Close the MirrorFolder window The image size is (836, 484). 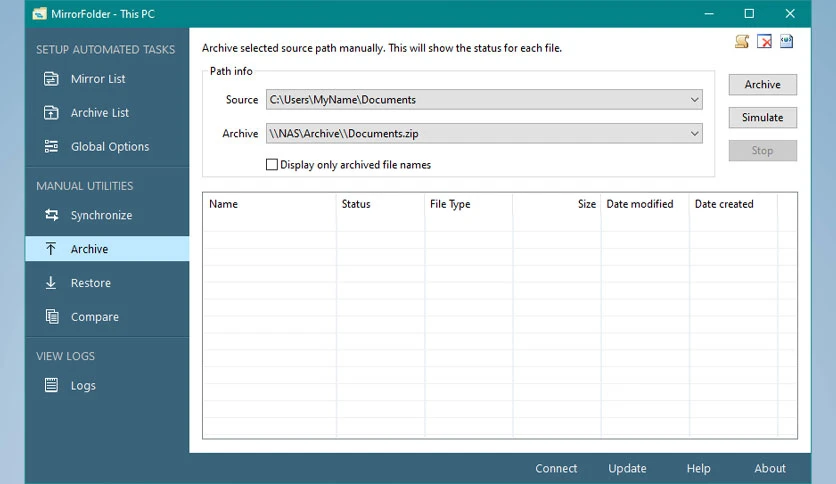coord(790,14)
